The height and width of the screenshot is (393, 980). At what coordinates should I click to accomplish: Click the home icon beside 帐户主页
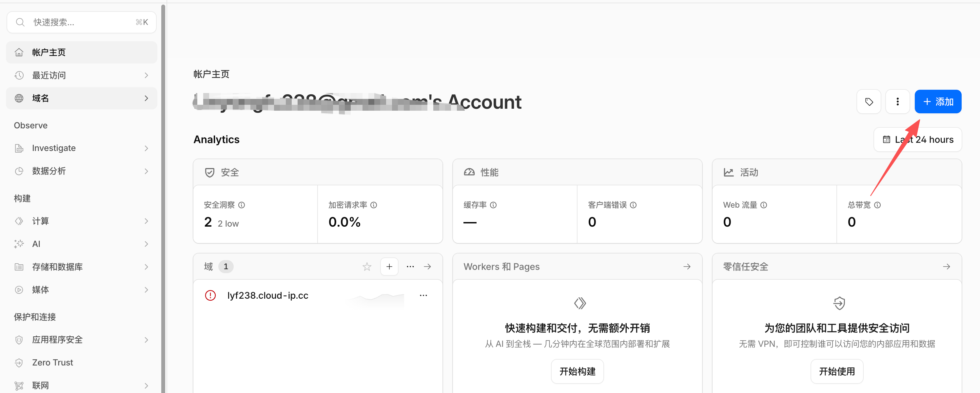(19, 52)
